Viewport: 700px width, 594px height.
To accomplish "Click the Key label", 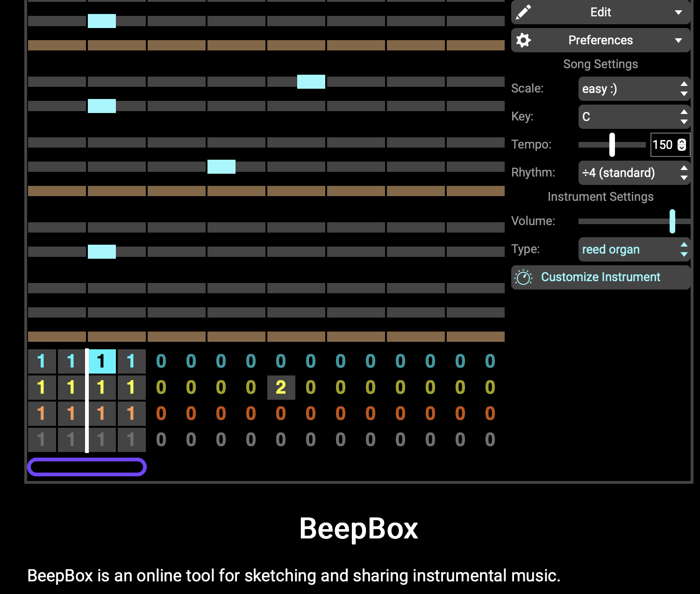I will [x=522, y=116].
